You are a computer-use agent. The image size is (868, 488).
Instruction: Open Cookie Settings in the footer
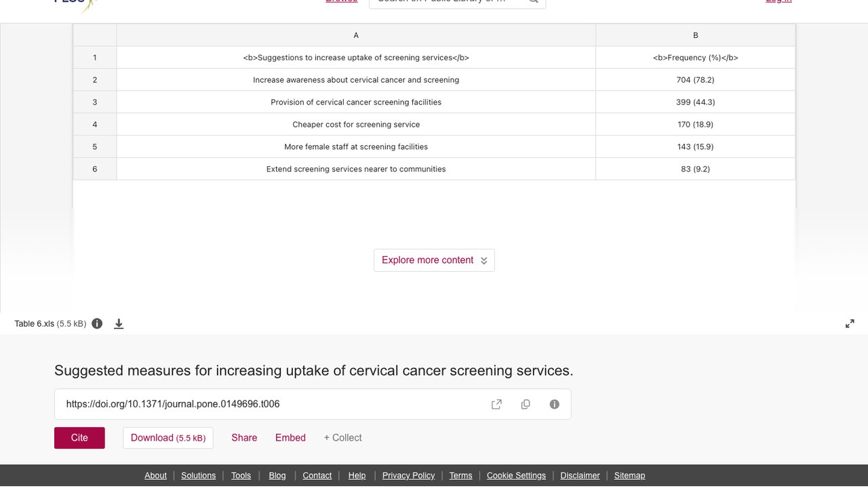click(x=516, y=475)
